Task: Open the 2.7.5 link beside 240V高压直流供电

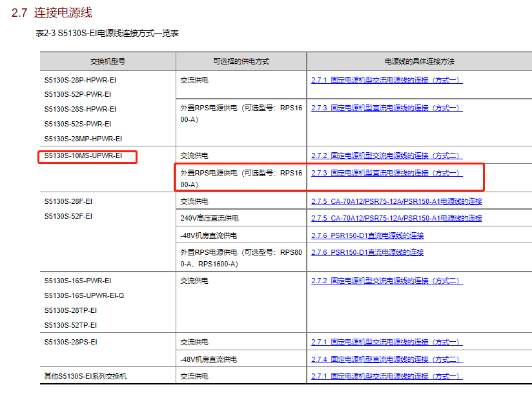Action: [396, 218]
